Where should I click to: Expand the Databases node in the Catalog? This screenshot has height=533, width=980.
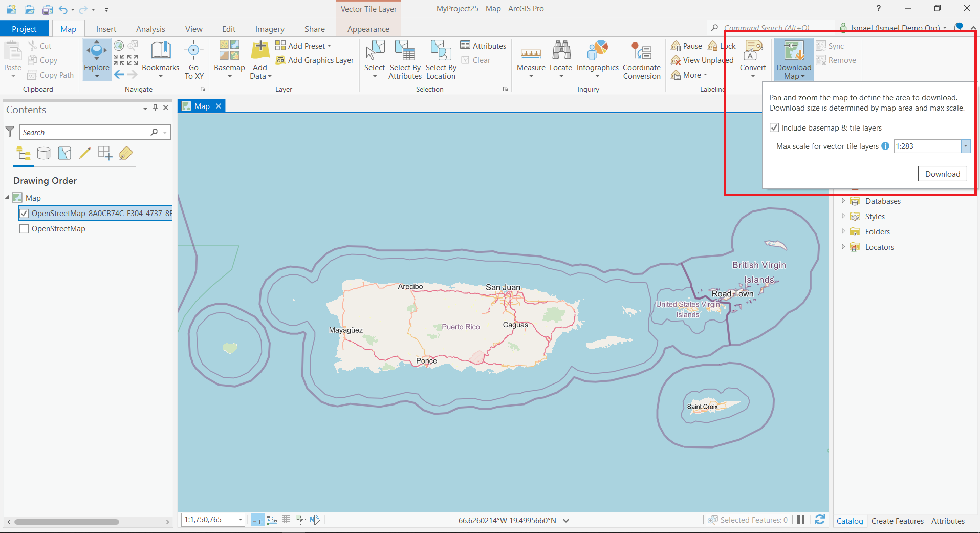[843, 201]
